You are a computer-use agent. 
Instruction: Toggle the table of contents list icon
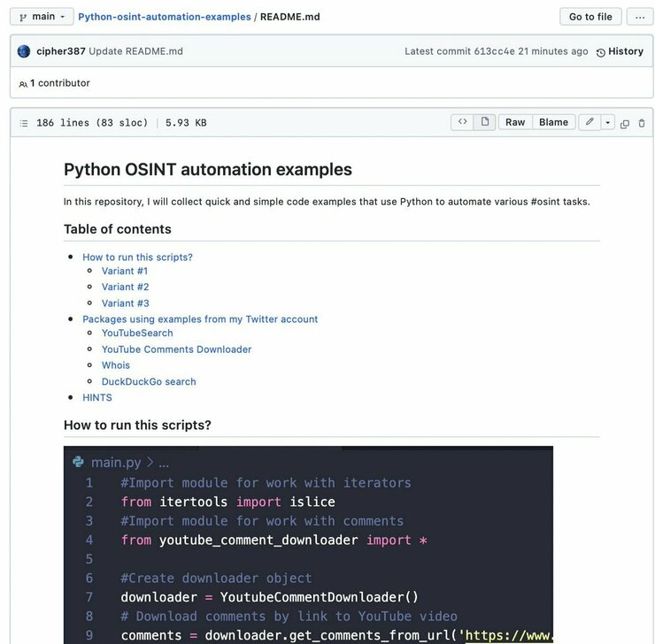(24, 123)
